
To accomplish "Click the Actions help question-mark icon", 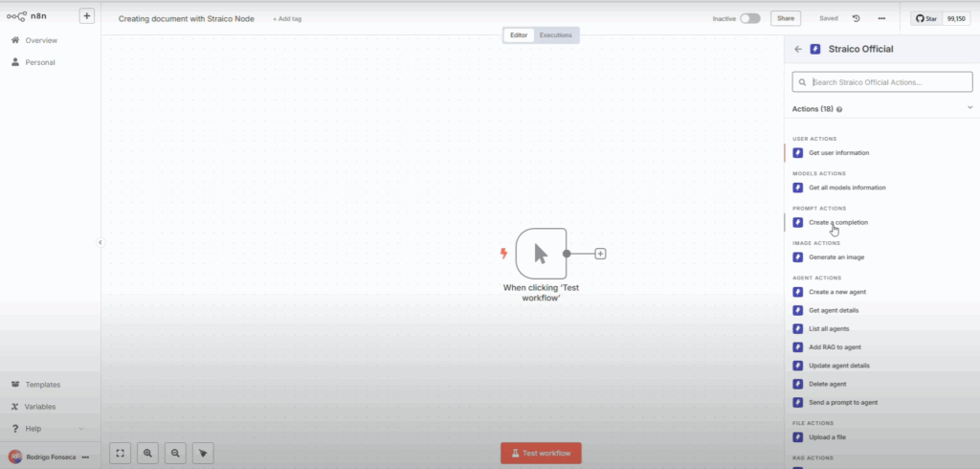I will pyautogui.click(x=839, y=109).
